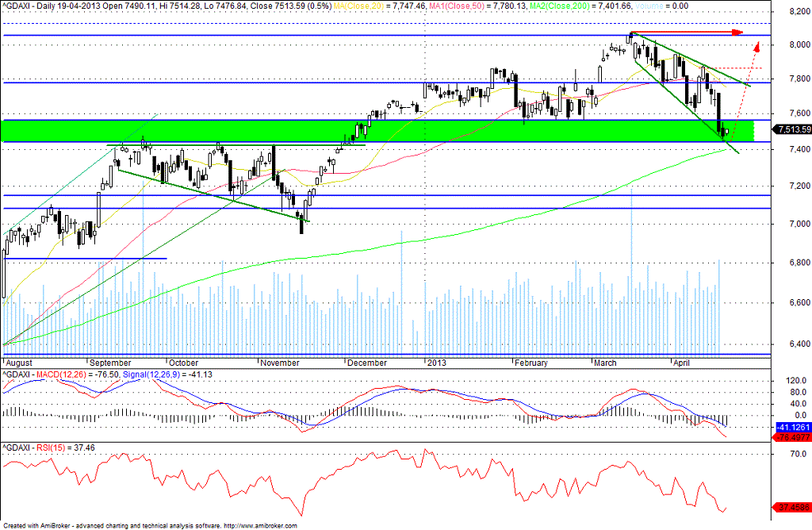Screen dimensions: 812x530
Task: Click the 8,200 price axis label
Action: click(799, 11)
